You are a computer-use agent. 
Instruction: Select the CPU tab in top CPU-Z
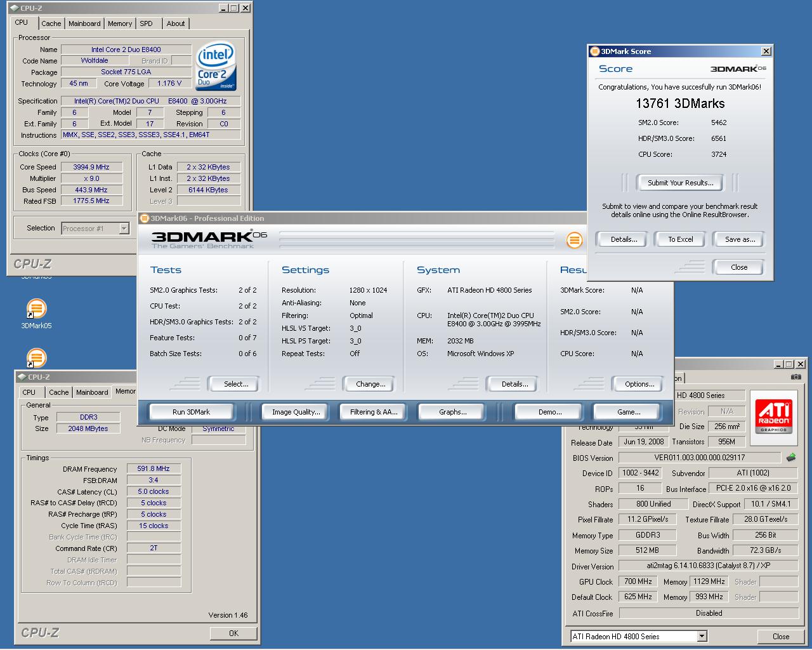[x=22, y=22]
